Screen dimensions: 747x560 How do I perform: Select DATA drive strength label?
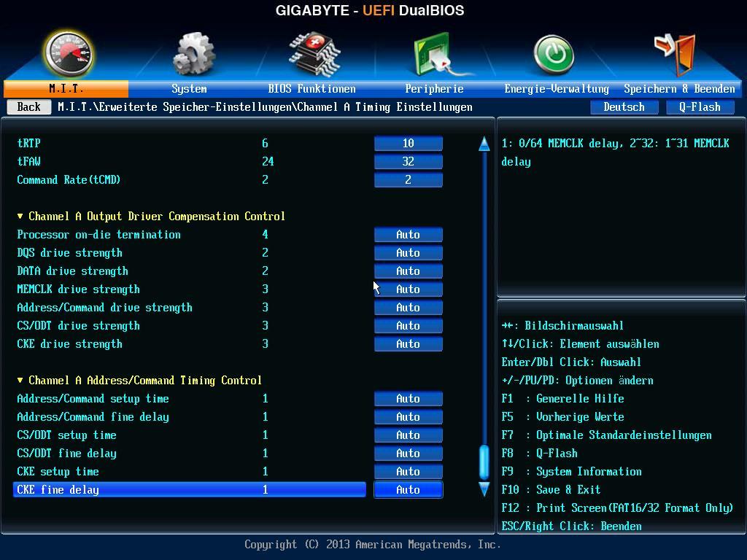coord(73,271)
